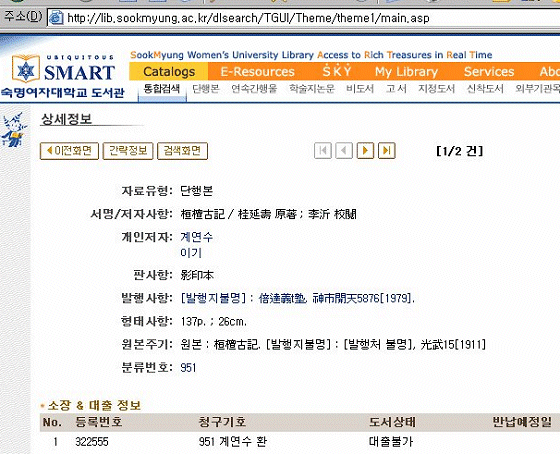Viewport: 560px width, 454px height.
Task: Click the page icon in address bar
Action: [x=56, y=18]
